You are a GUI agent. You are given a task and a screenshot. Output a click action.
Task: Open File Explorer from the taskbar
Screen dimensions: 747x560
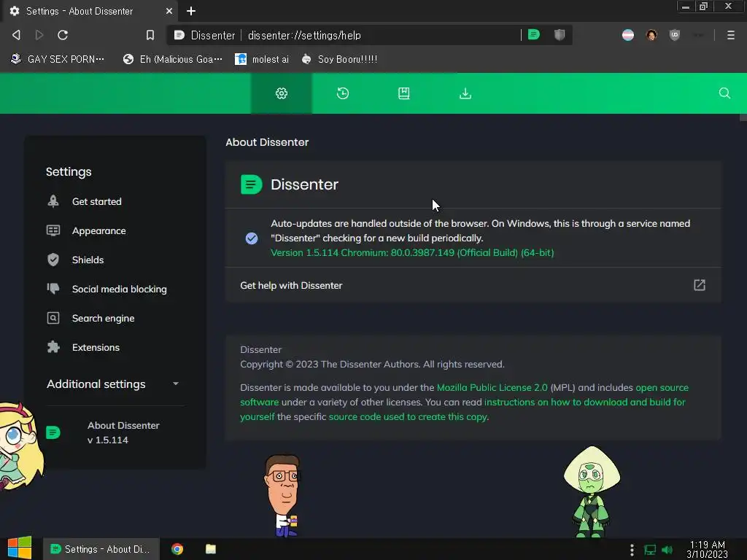click(211, 549)
